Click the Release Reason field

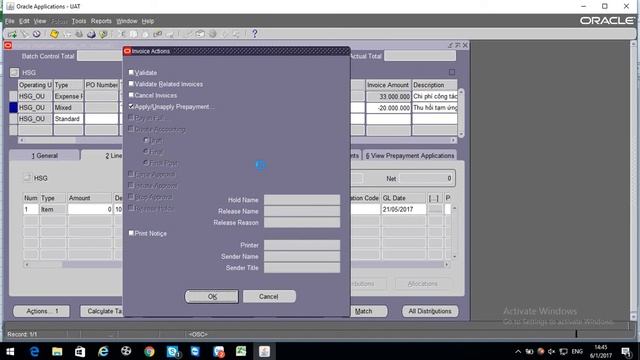pos(302,222)
